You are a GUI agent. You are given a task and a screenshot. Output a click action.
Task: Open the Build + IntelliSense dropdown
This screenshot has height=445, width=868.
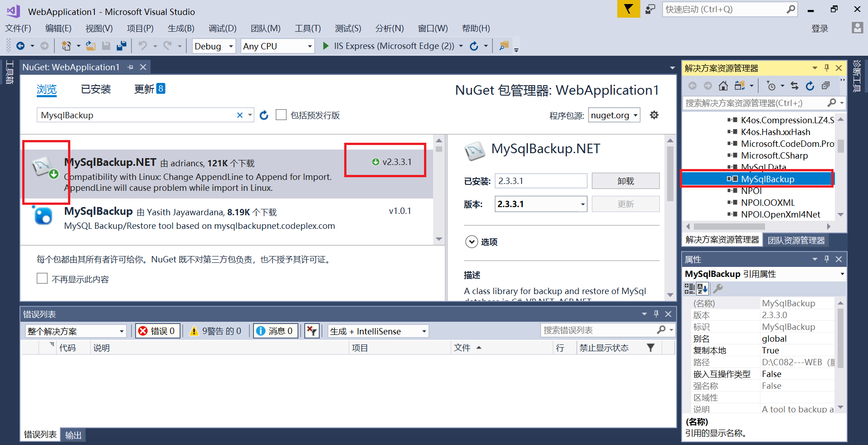(378, 331)
